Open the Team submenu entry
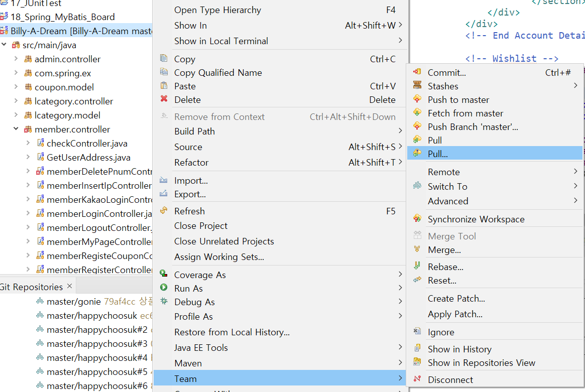This screenshot has width=585, height=392. 279,378
